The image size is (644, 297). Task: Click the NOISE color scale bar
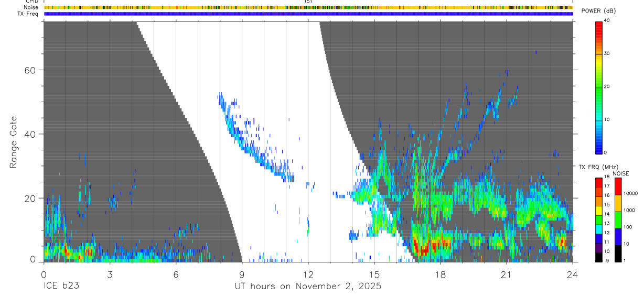(618, 219)
